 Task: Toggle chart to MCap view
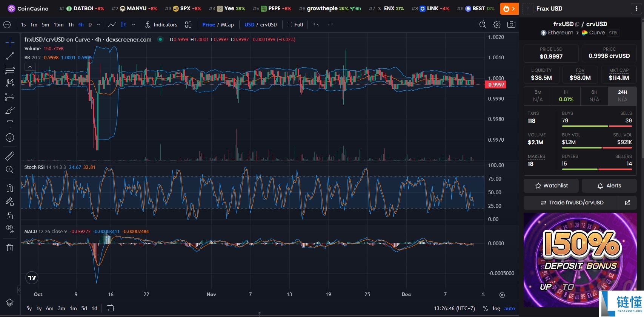pyautogui.click(x=227, y=25)
